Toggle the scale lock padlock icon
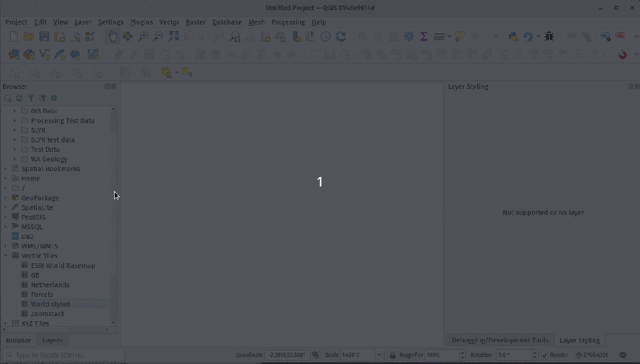 point(393,355)
